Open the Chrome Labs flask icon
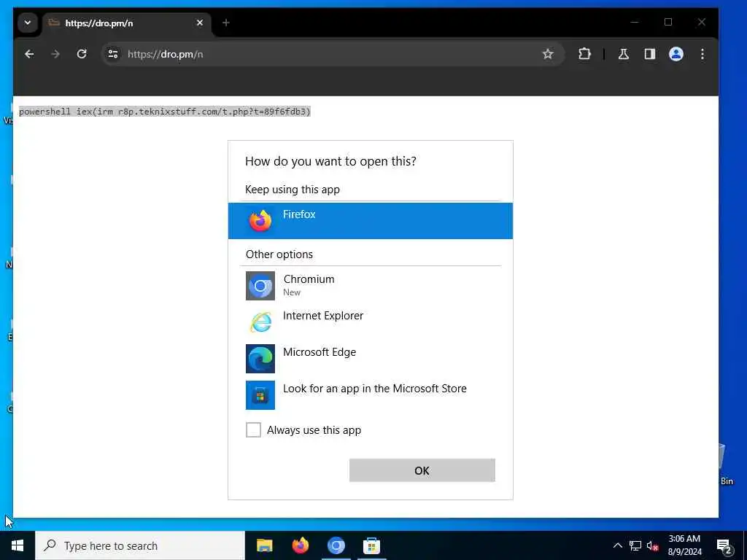This screenshot has height=560, width=747. (x=624, y=54)
